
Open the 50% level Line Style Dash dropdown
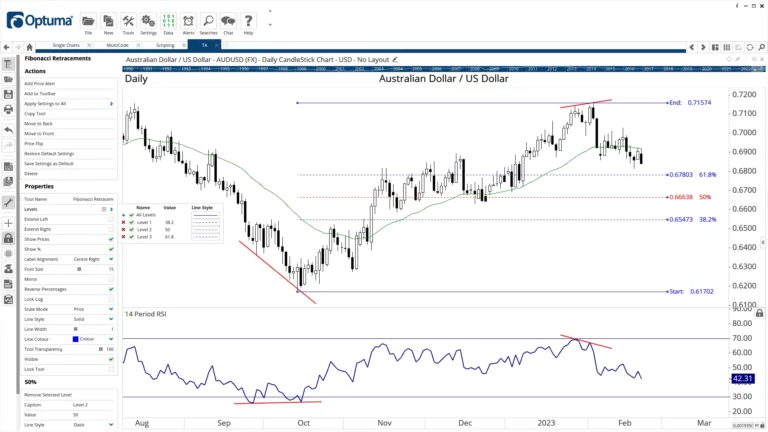coord(111,425)
